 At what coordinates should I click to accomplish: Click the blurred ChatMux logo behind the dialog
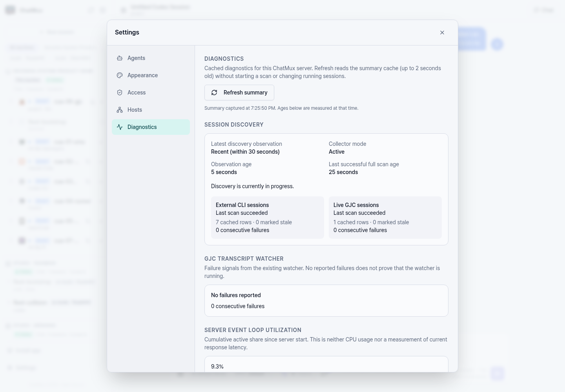(x=10, y=10)
